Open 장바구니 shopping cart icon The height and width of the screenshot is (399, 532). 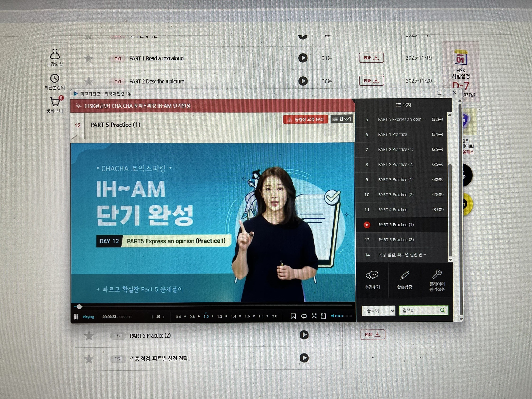coord(55,102)
